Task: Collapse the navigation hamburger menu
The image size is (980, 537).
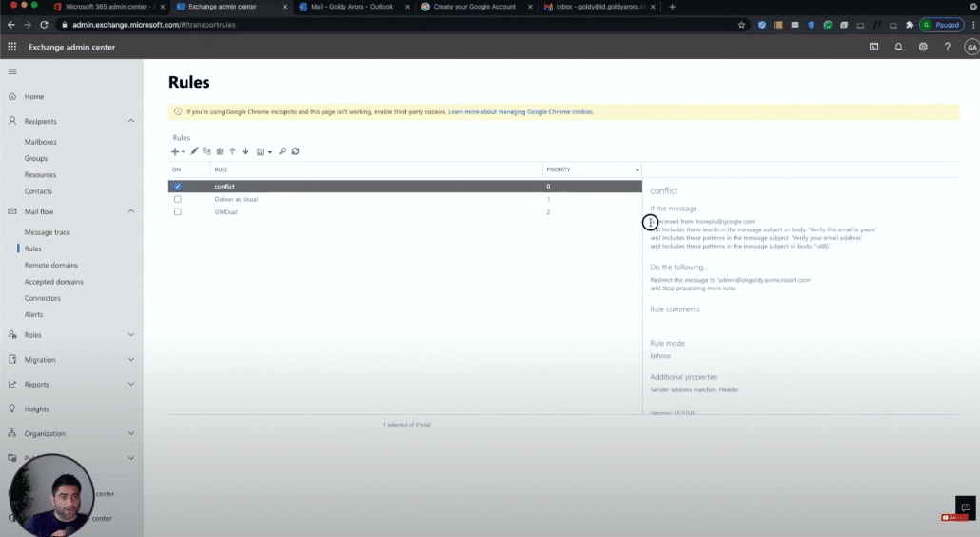Action: coord(11,72)
